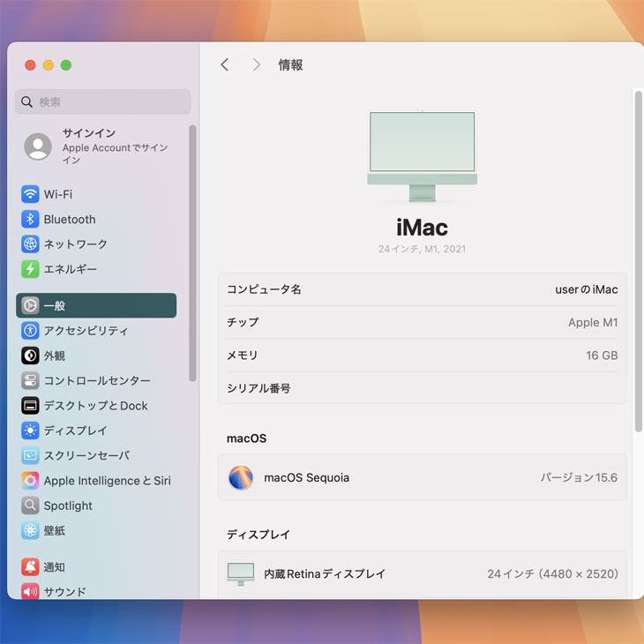Select 通知 notifications item
The width and height of the screenshot is (644, 644).
click(x=54, y=567)
